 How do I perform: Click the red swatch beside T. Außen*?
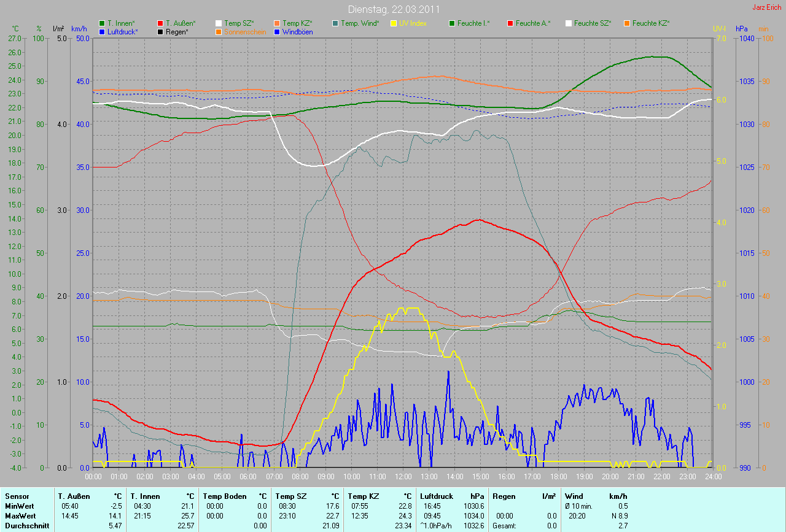click(160, 23)
